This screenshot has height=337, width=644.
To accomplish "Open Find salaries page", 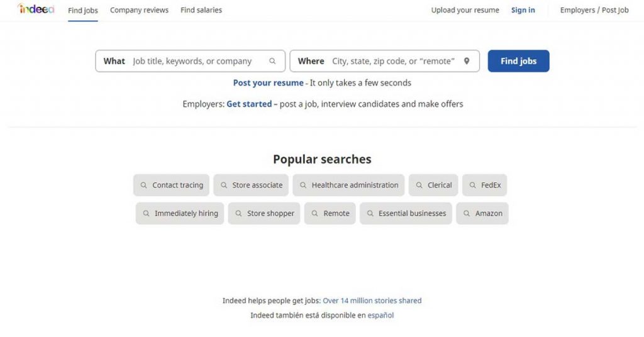I will [201, 10].
